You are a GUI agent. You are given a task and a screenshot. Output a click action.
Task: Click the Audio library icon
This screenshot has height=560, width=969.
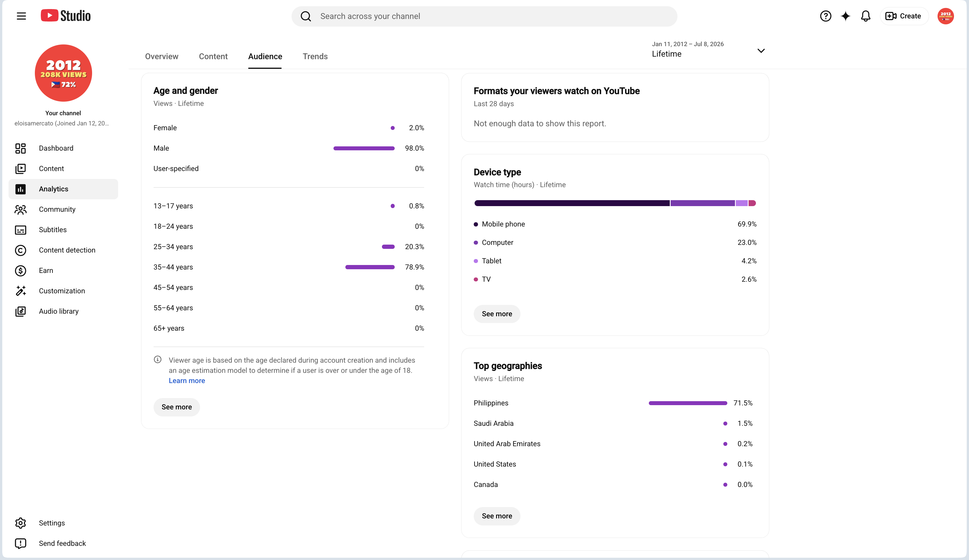coord(20,311)
